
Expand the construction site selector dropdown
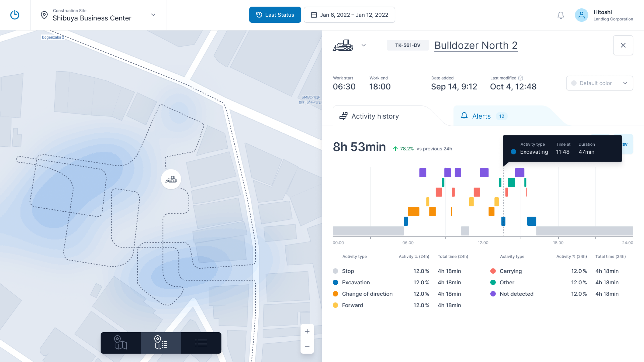(x=153, y=15)
